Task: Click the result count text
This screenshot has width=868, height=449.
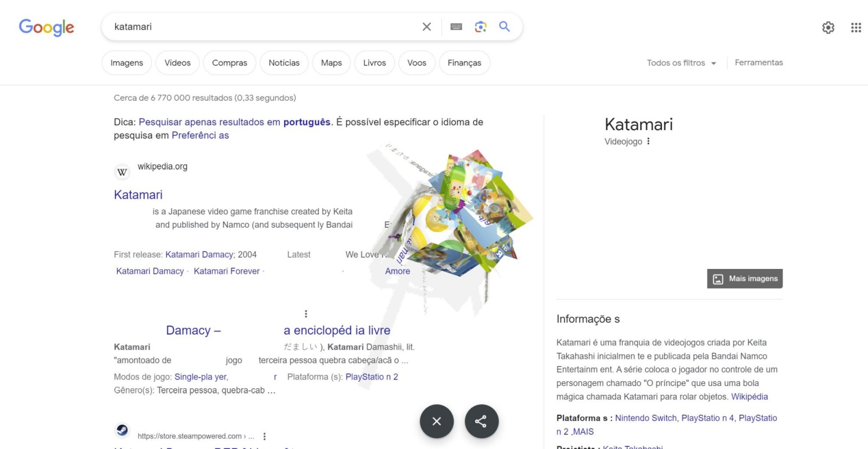Action: pos(205,98)
